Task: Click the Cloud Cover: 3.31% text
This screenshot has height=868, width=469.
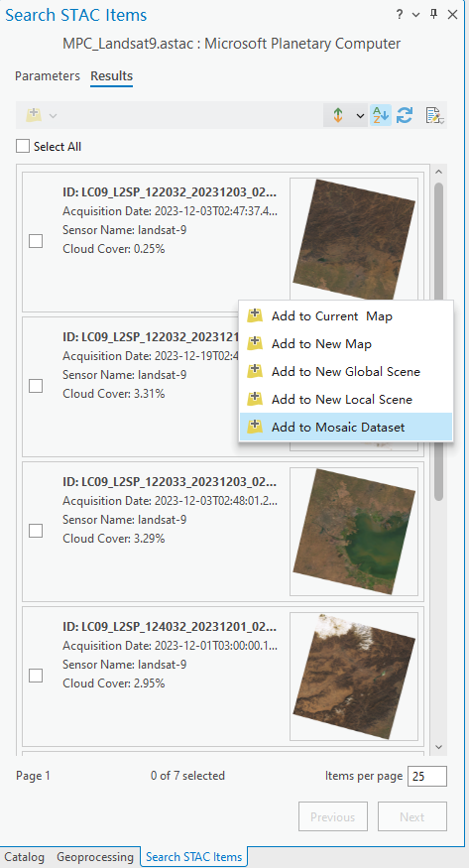Action: [113, 394]
